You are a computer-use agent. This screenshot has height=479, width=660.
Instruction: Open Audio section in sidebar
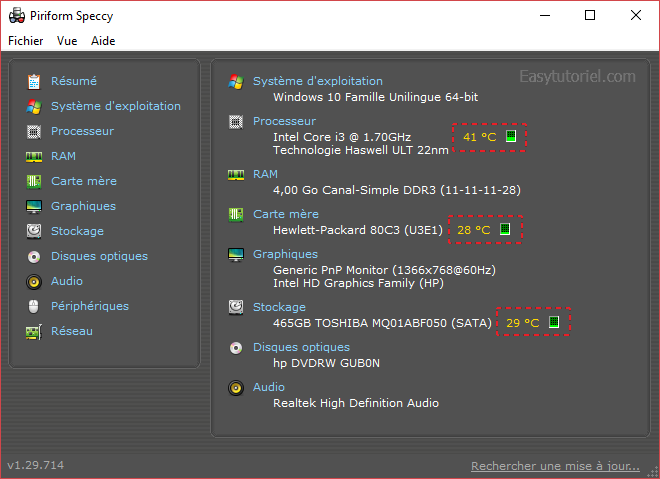67,281
